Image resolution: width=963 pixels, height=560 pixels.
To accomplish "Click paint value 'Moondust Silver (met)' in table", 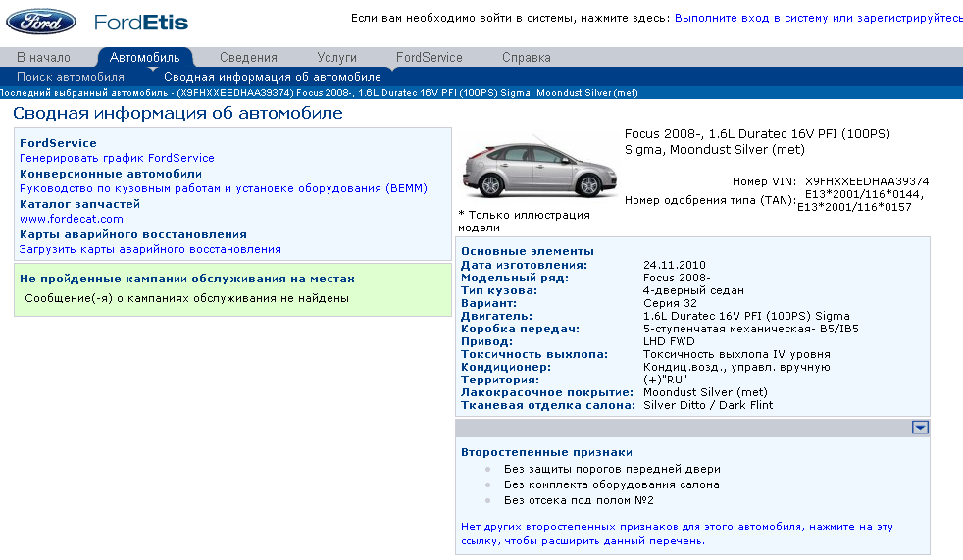I will [x=705, y=392].
